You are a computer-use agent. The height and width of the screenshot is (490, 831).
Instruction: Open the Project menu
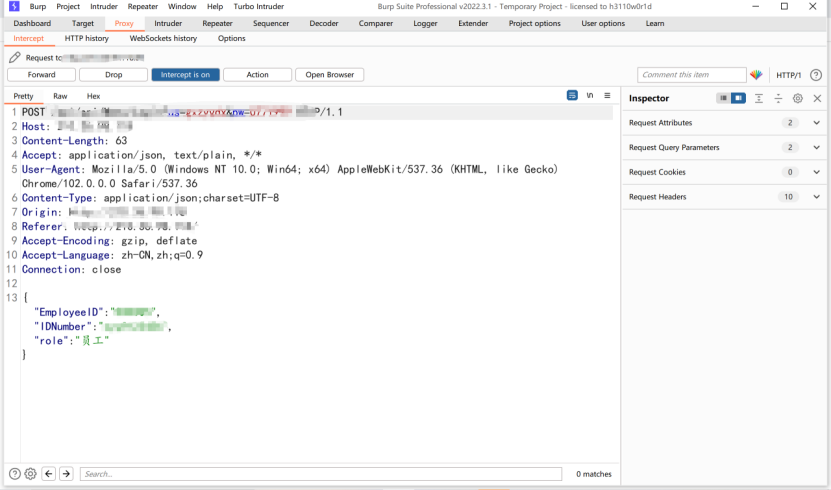pos(68,6)
